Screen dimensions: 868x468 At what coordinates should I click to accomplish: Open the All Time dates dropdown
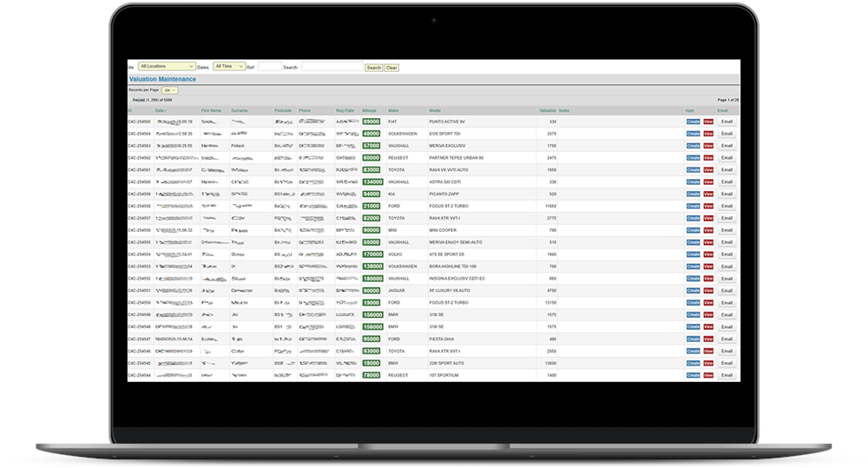pos(229,67)
